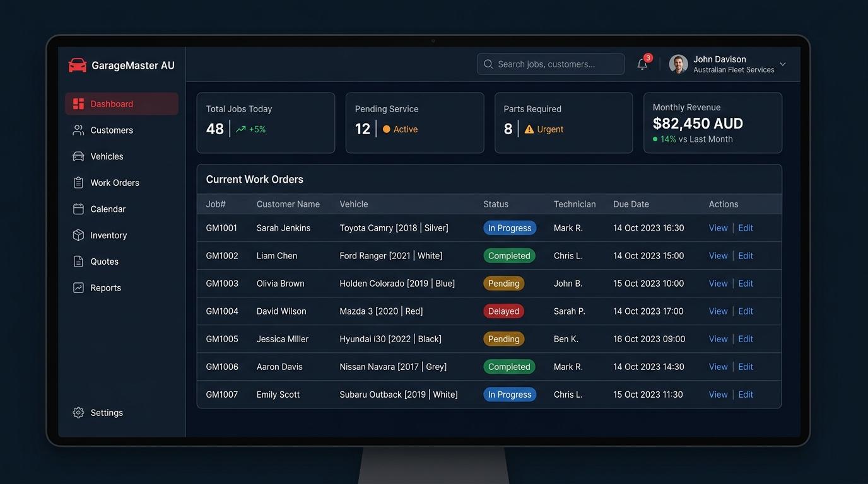Click the Customers people icon

pos(78,130)
